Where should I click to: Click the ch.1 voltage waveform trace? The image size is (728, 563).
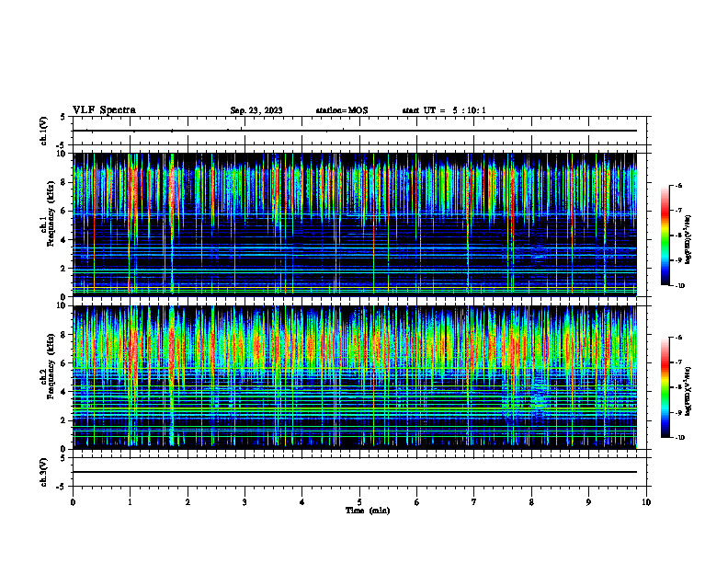[x=355, y=131]
